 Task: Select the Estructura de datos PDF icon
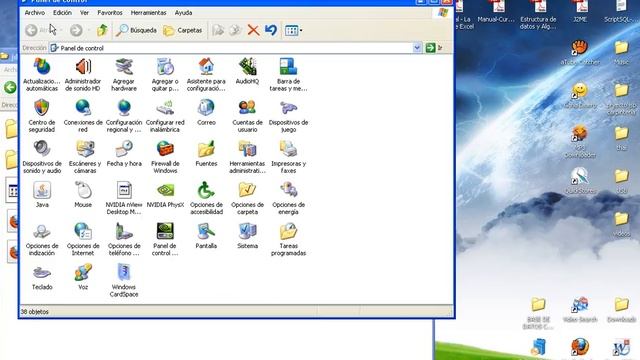point(538,15)
